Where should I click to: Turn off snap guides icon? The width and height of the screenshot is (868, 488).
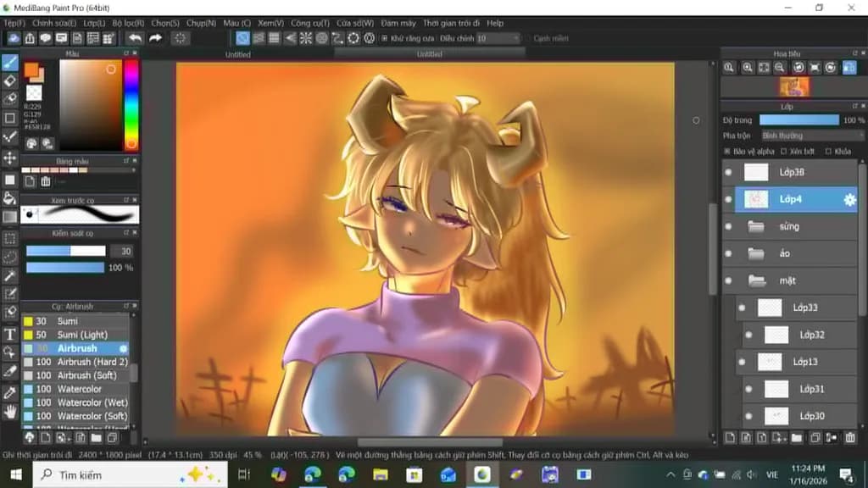click(x=242, y=38)
